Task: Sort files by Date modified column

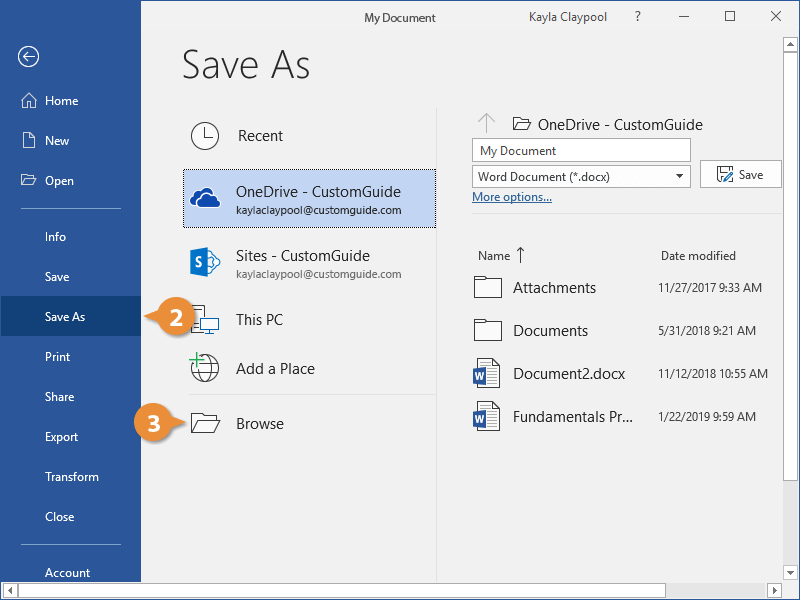Action: 698,256
